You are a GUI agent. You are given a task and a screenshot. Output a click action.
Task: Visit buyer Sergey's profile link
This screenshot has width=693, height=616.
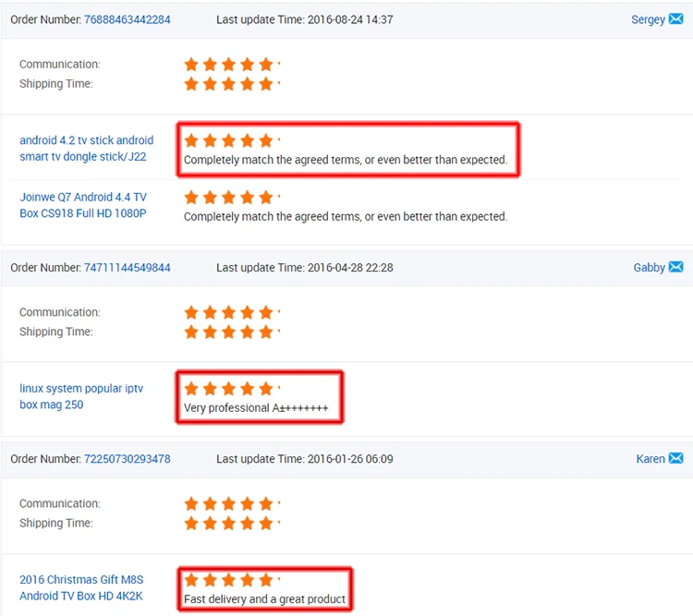(x=648, y=20)
